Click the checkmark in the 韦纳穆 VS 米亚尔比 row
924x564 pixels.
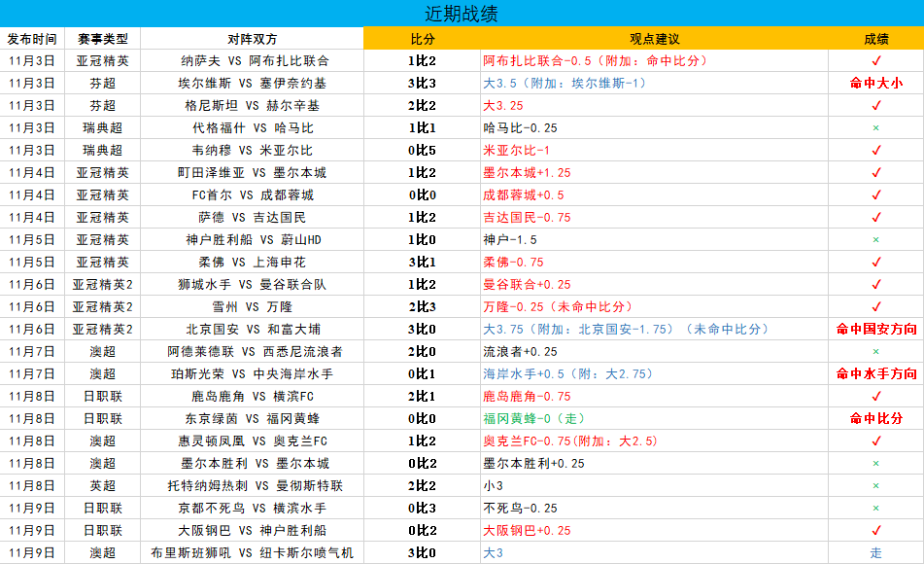pos(875,150)
